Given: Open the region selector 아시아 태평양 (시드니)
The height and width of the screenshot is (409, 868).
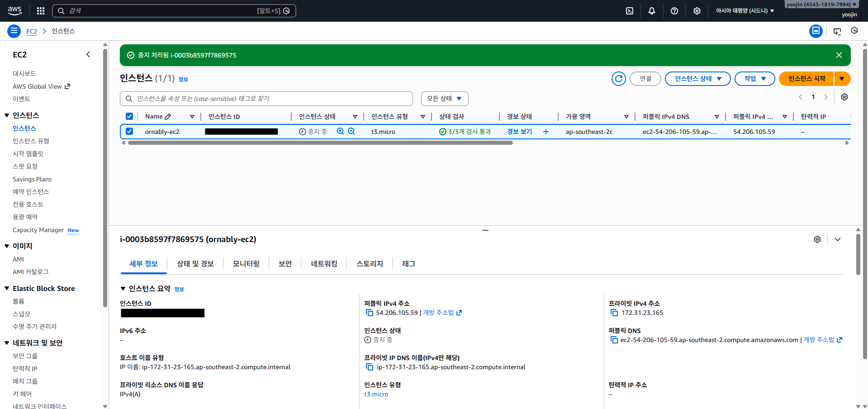Looking at the screenshot, I should (x=745, y=11).
